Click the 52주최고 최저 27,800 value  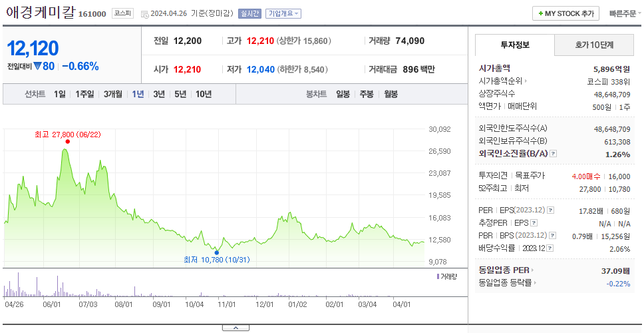(591, 189)
